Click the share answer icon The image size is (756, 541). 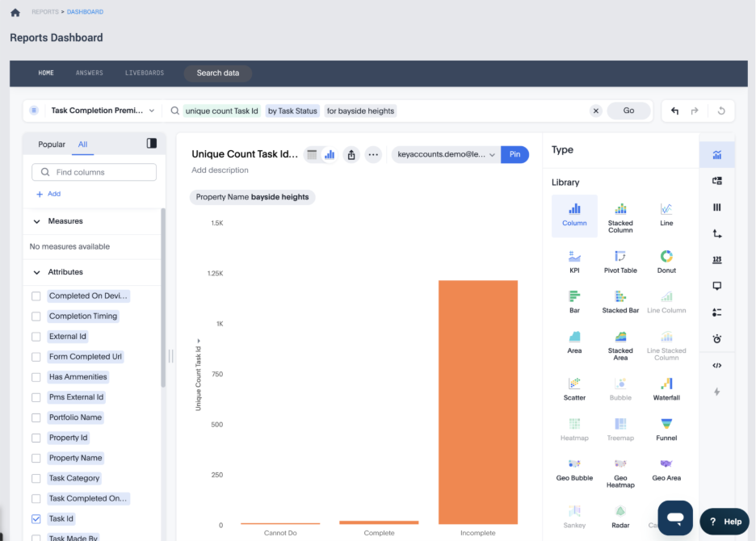pyautogui.click(x=351, y=154)
